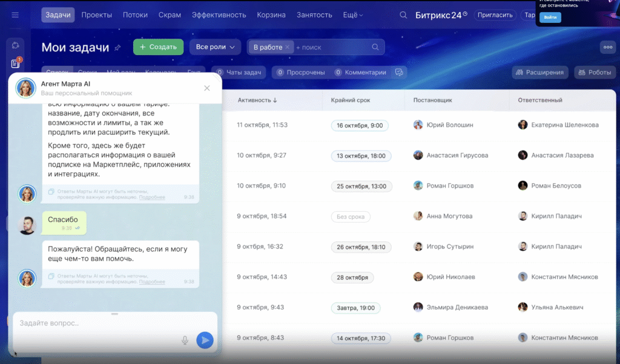Close the Агент Марта AI chat panel
Screen dimensions: 620x364
[206, 88]
